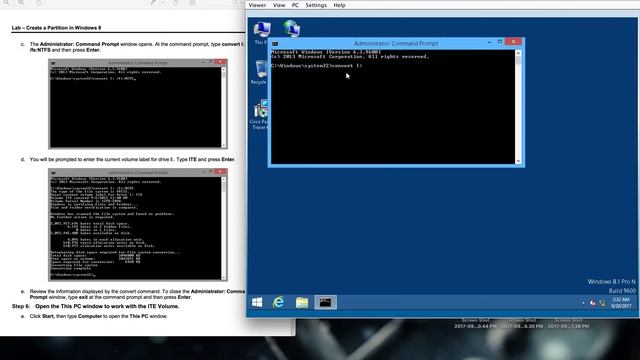Image resolution: width=640 pixels, height=360 pixels.
Task: Click the 'convert I:' command line text
Action: coord(347,65)
